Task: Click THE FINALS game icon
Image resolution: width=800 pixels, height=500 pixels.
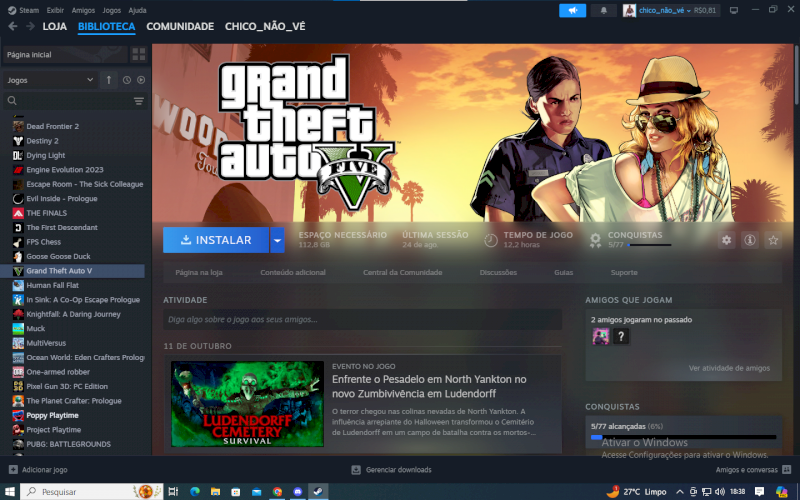Action: coord(18,213)
